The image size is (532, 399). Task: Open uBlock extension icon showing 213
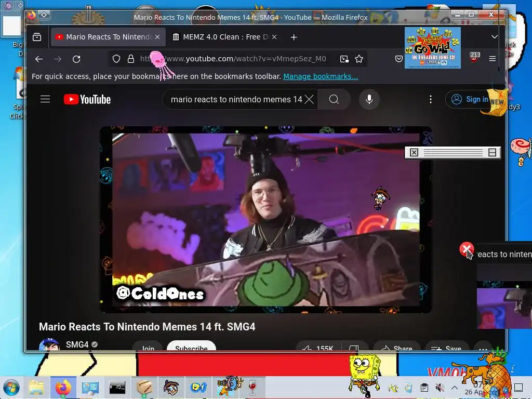(x=475, y=57)
